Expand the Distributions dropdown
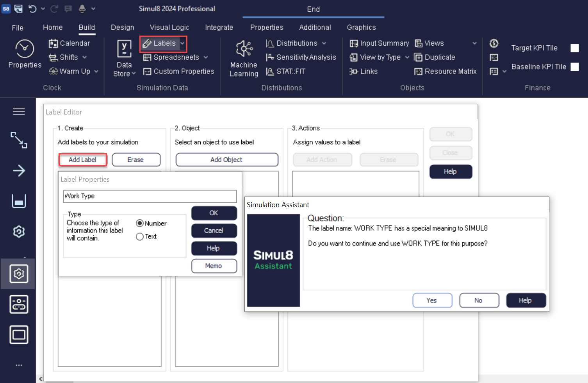This screenshot has width=588, height=383. tap(324, 43)
